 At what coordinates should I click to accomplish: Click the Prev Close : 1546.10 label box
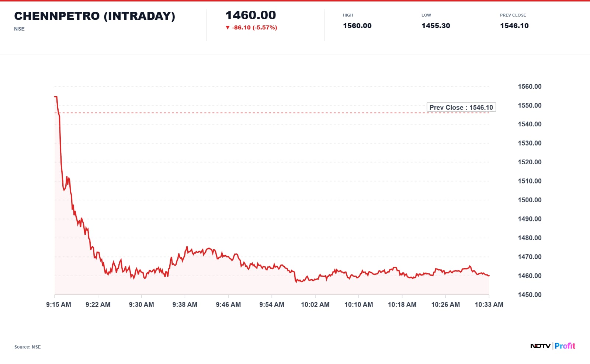point(461,107)
